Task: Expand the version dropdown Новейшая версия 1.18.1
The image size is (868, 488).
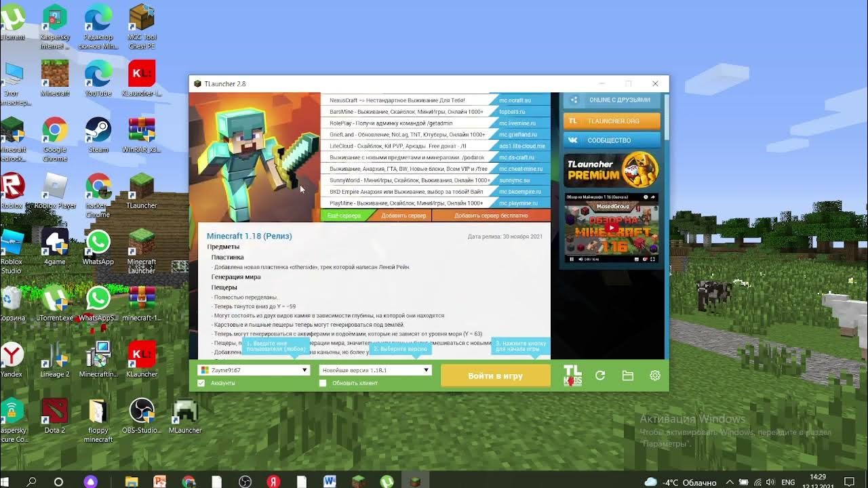Action: (375, 370)
